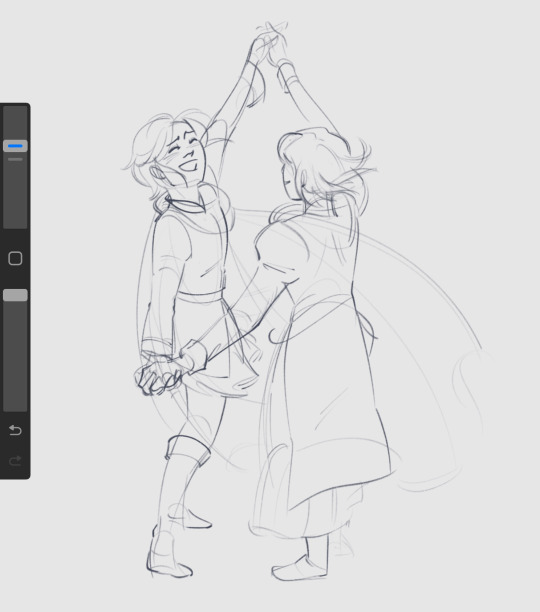
Task: Click the brush opacity slider handle
Action: coord(15,295)
